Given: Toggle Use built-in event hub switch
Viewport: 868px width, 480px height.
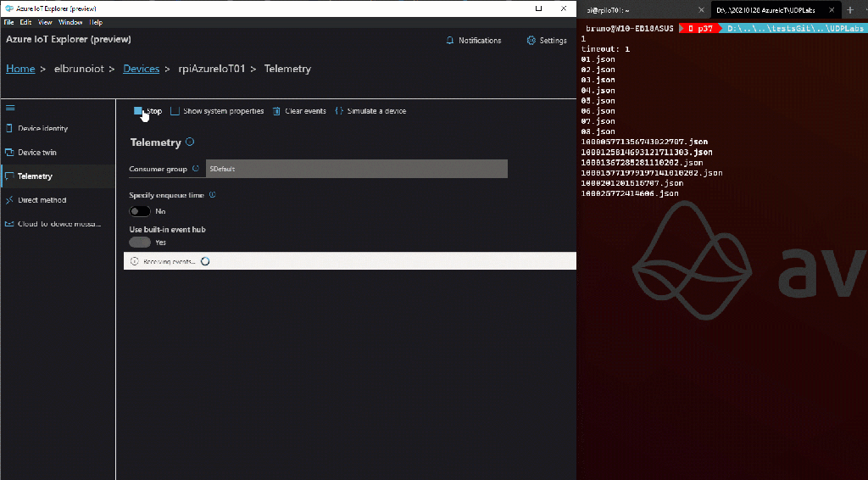Looking at the screenshot, I should click(x=140, y=243).
